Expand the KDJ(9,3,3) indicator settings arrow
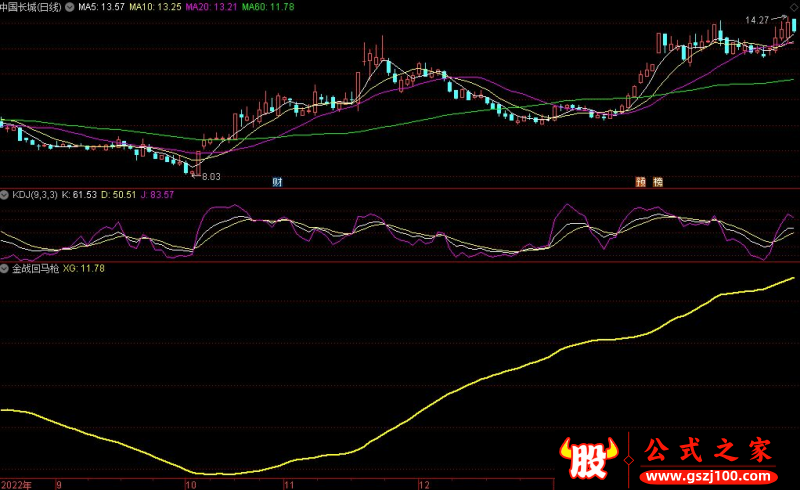 point(5,194)
